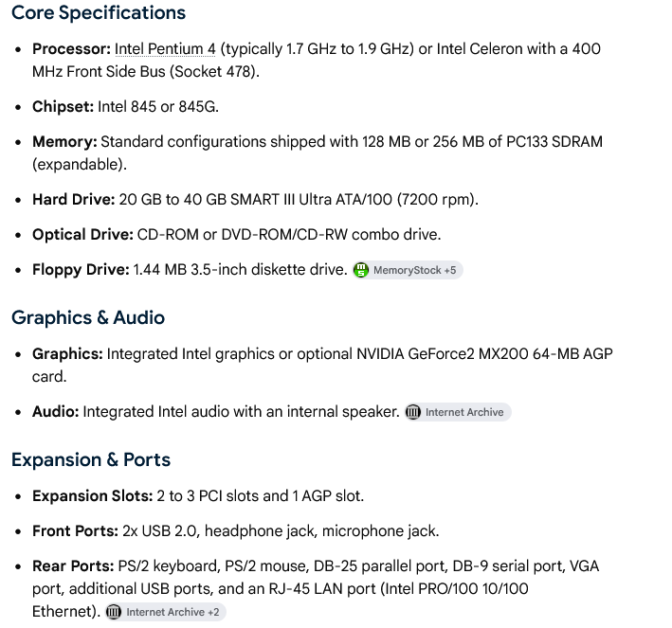Image resolution: width=672 pixels, height=628 pixels.
Task: Open the Internet Archive +2 citation chip
Action: [166, 612]
